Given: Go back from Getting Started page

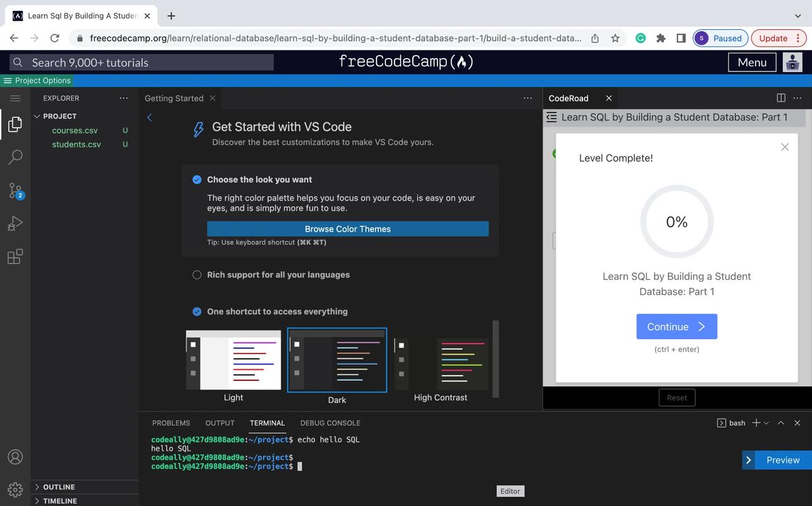Looking at the screenshot, I should click(x=149, y=117).
